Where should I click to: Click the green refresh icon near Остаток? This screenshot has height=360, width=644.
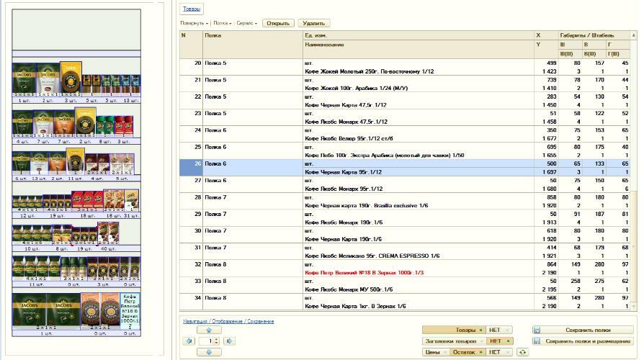(x=522, y=352)
